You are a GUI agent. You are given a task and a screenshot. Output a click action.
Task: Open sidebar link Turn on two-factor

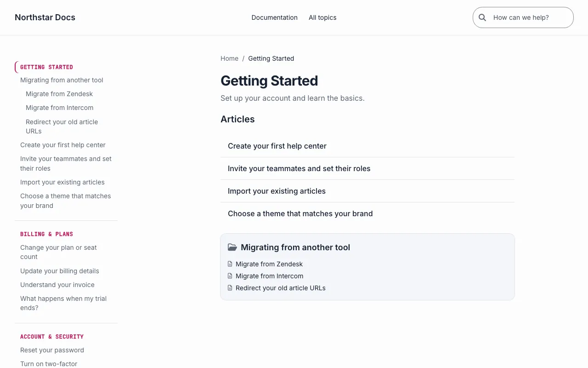[x=49, y=364]
